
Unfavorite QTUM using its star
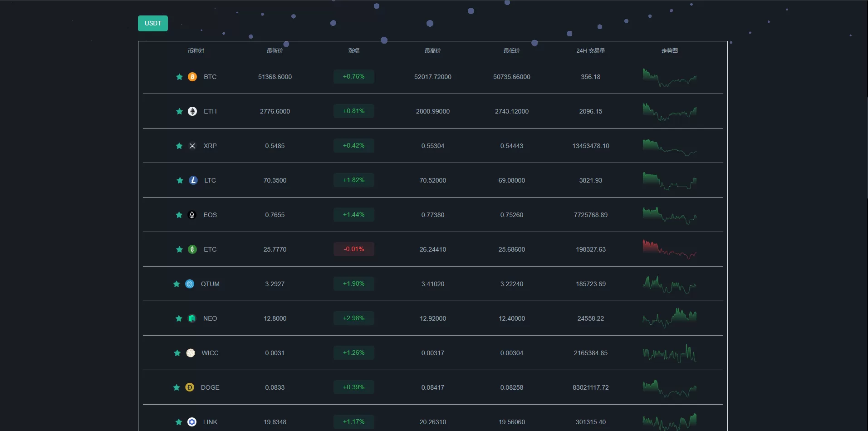177,284
